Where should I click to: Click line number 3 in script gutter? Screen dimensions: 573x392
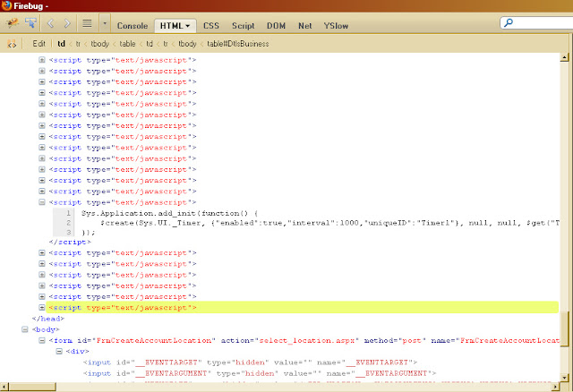tap(68, 232)
